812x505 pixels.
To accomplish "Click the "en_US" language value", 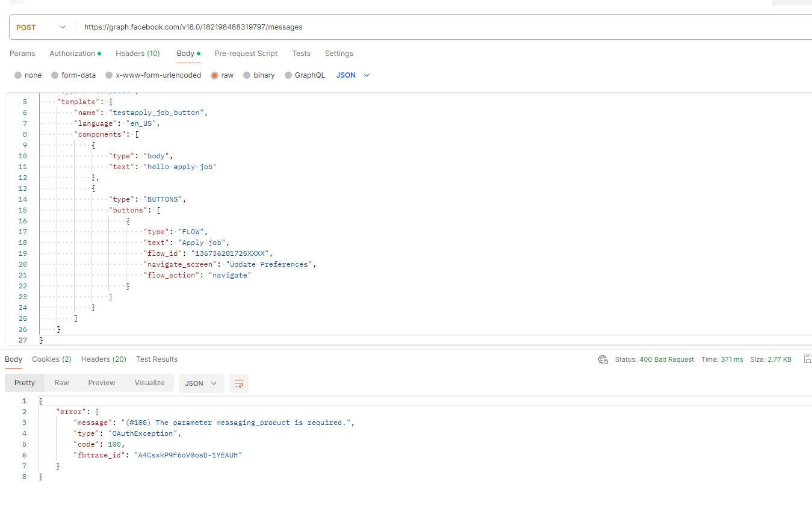I will tap(143, 123).
